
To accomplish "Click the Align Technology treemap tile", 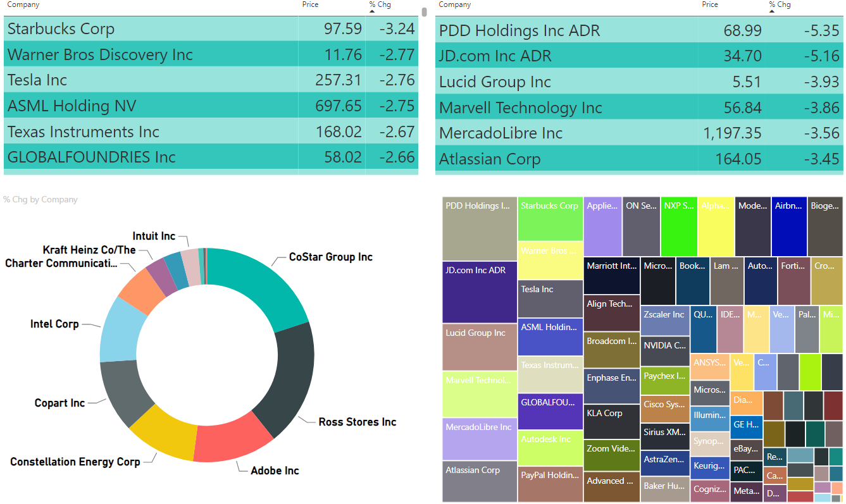I will [611, 312].
